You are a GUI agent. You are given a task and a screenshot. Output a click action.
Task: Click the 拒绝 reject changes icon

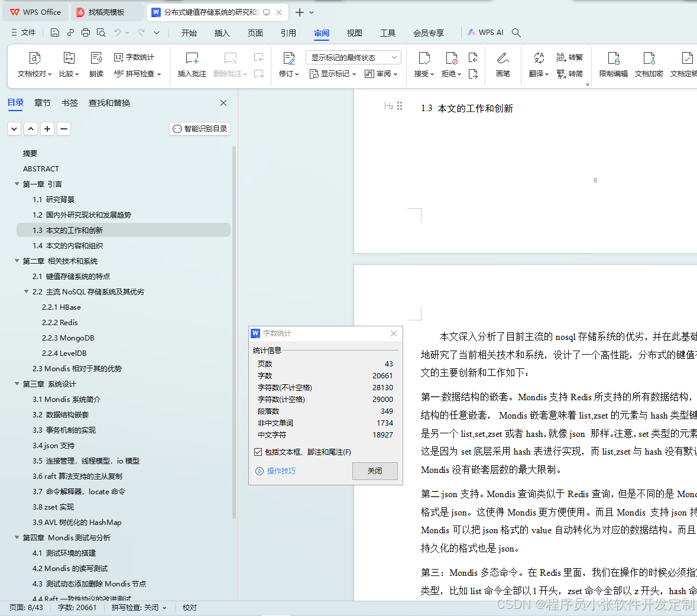tap(451, 58)
